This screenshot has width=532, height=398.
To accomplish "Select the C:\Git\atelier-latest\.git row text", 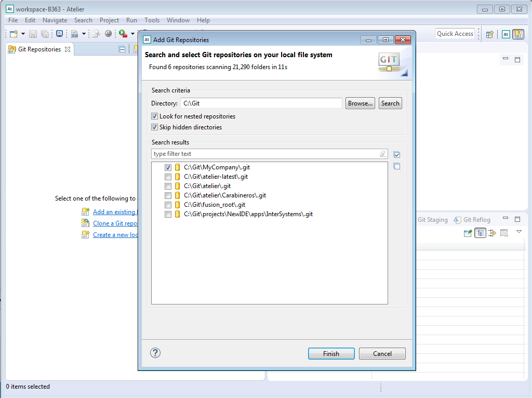I will 216,177.
